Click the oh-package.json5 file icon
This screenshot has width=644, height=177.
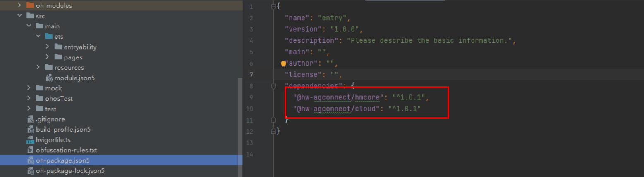(x=30, y=160)
